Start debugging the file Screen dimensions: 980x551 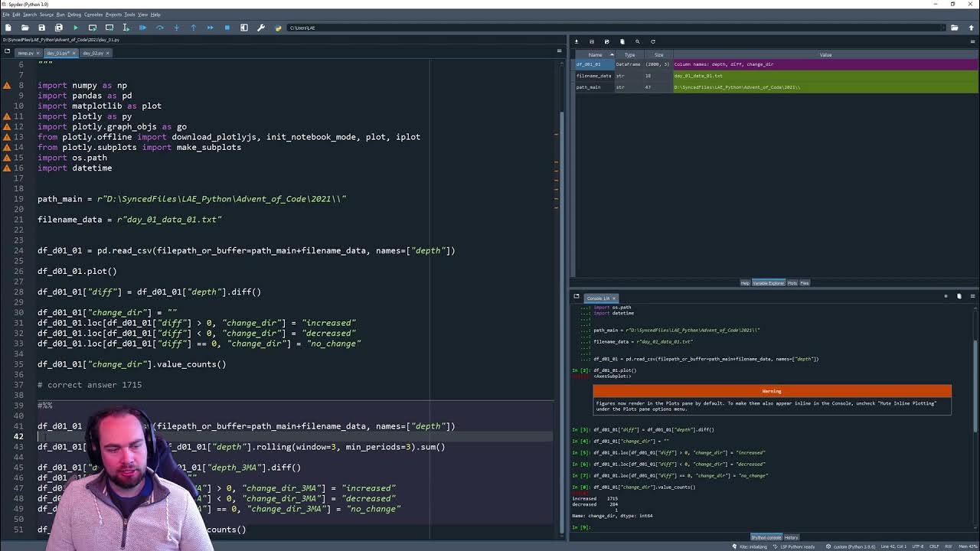tap(143, 28)
